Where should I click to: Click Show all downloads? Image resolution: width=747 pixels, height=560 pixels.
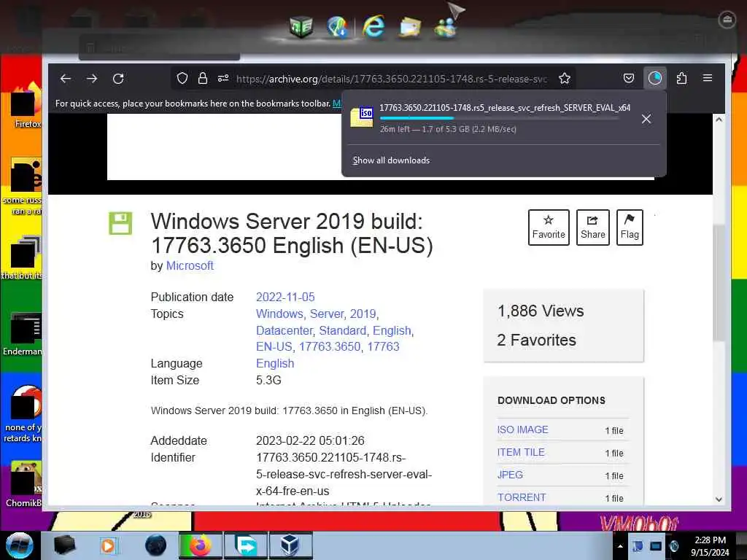(x=391, y=160)
